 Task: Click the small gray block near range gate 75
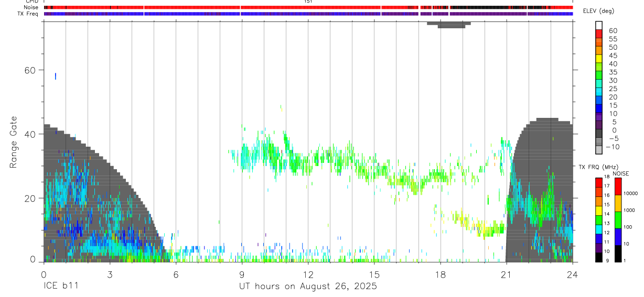(x=449, y=25)
